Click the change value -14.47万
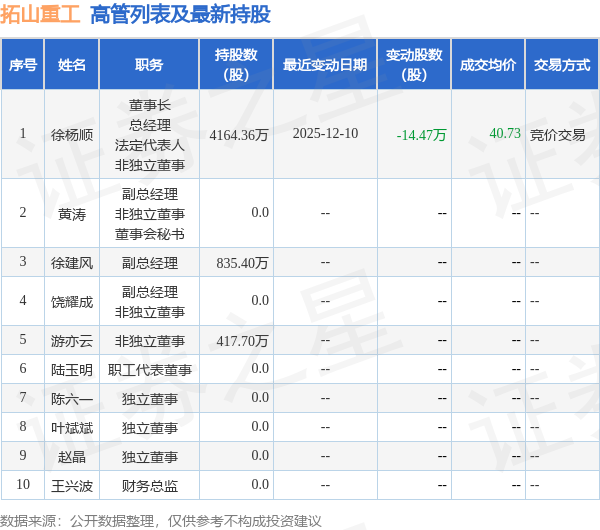600x530 pixels. pos(421,135)
